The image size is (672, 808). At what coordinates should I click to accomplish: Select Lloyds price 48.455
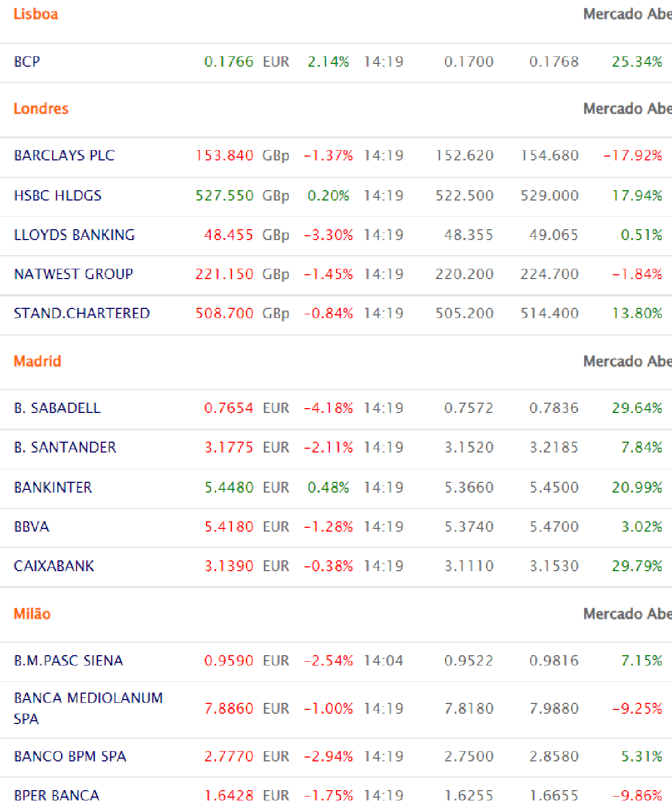[229, 235]
